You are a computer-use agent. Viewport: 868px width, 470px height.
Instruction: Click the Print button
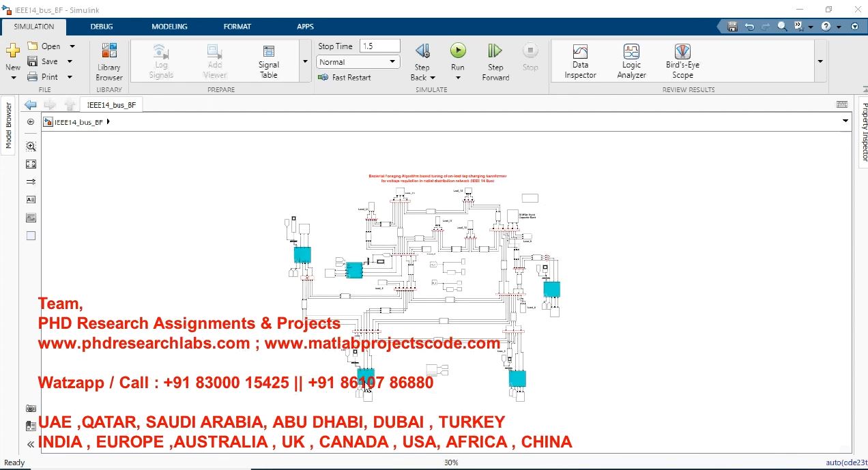(43, 77)
